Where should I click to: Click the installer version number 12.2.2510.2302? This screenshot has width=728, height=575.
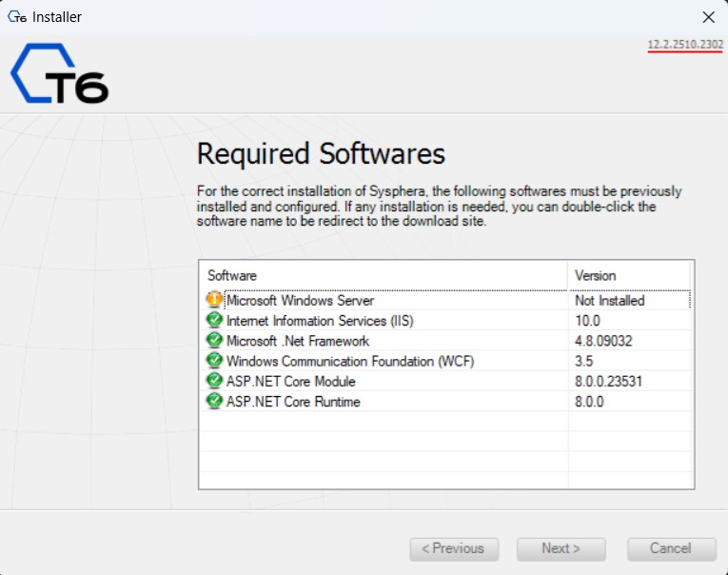[685, 45]
